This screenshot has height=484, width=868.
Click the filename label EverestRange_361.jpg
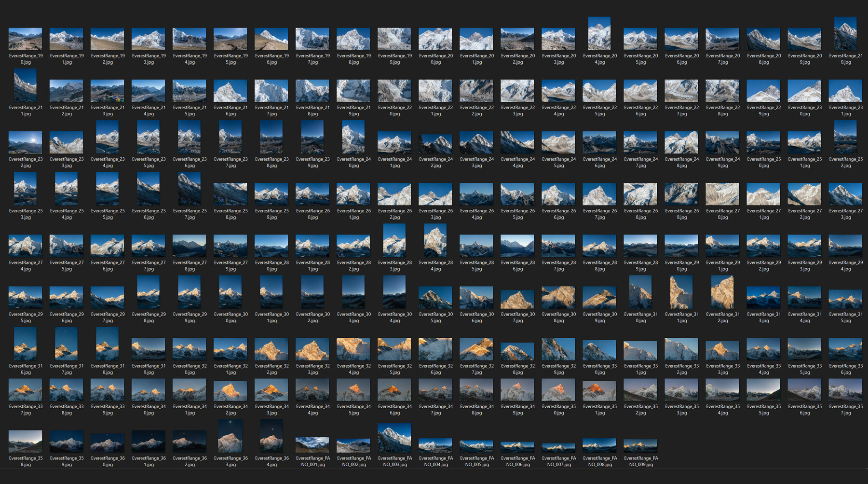click(149, 461)
